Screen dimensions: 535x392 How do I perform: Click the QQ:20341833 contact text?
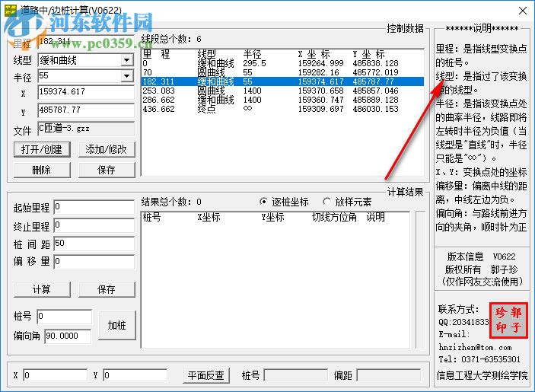(x=463, y=322)
